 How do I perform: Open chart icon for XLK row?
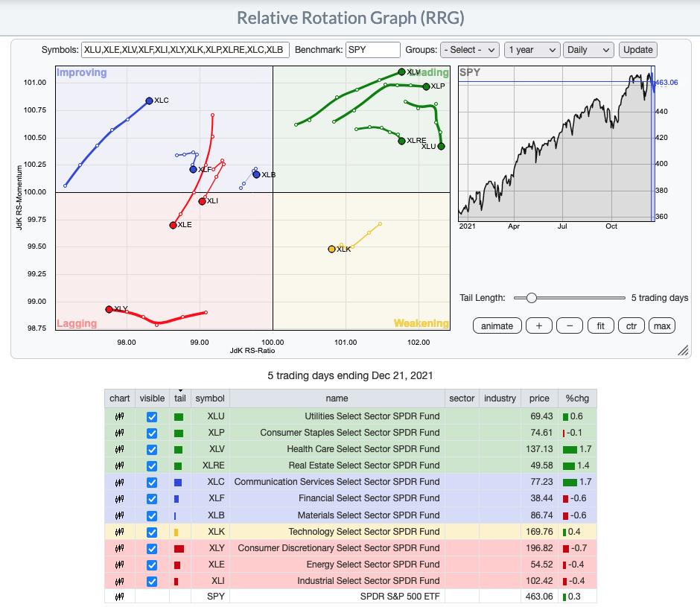[x=119, y=532]
